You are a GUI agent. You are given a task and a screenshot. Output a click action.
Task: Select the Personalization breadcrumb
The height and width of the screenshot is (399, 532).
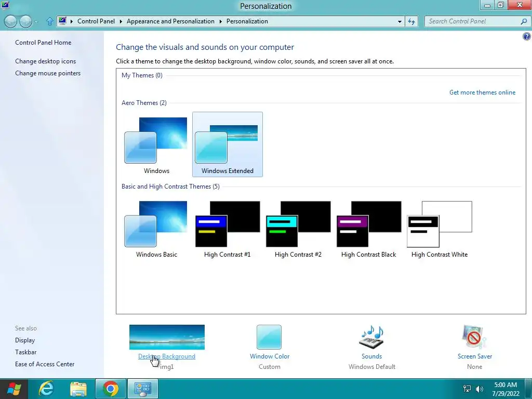[x=247, y=21]
